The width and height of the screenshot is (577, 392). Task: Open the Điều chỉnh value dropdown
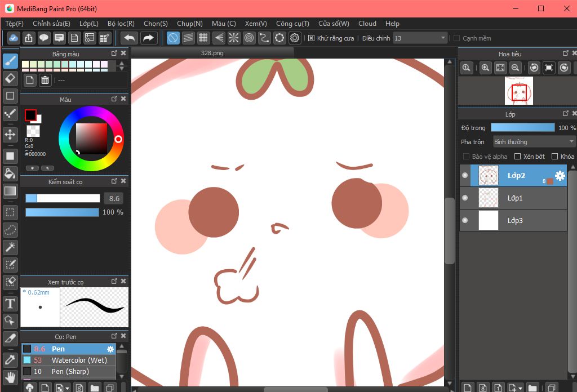[420, 38]
